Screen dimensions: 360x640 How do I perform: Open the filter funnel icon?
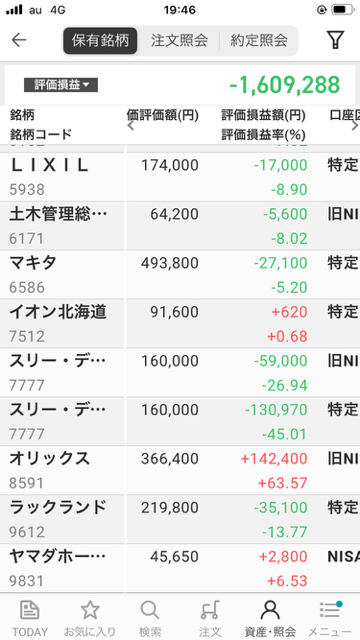pyautogui.click(x=335, y=40)
